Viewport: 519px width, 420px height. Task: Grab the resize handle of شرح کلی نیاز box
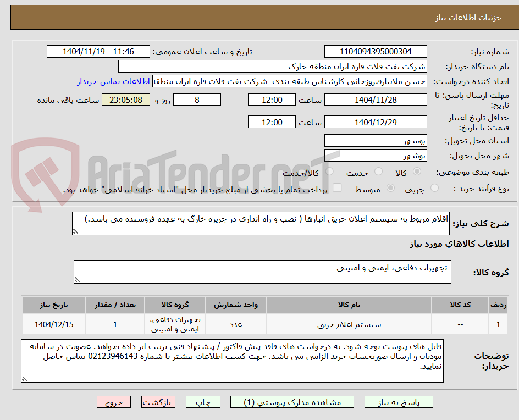(75, 231)
